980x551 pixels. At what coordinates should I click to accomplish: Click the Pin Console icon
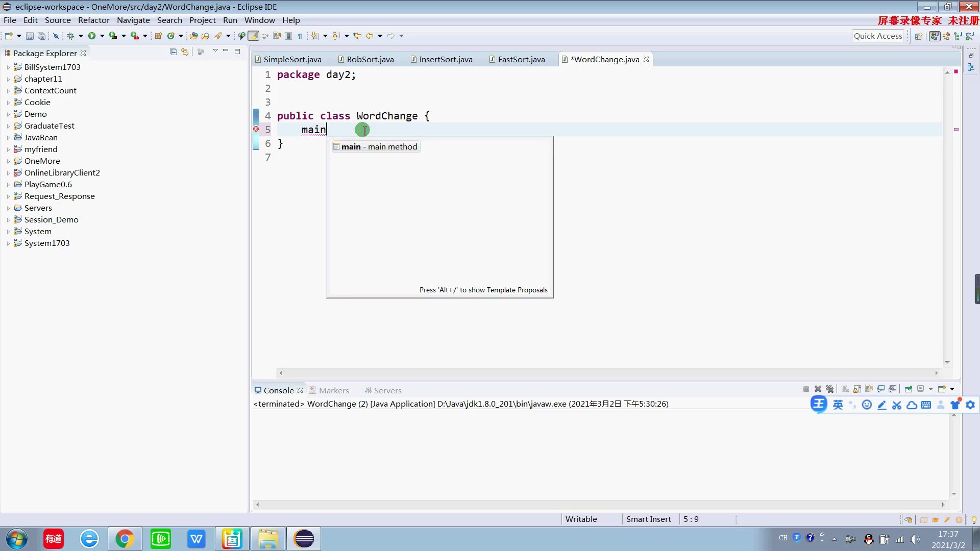point(909,389)
